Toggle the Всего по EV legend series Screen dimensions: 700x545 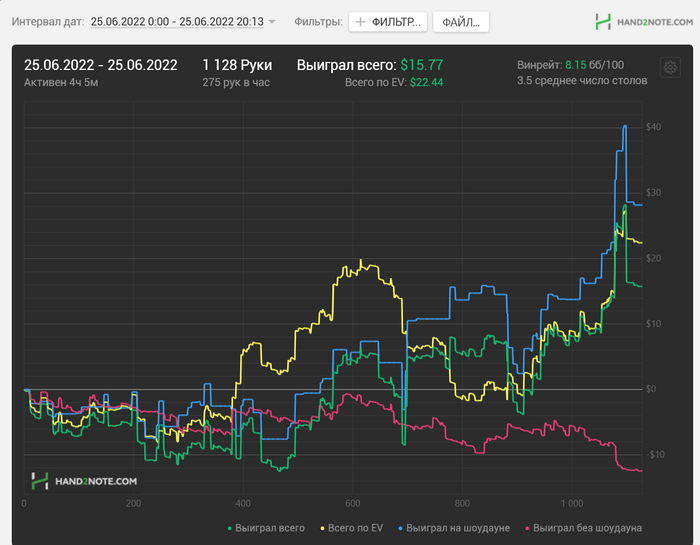click(x=352, y=528)
